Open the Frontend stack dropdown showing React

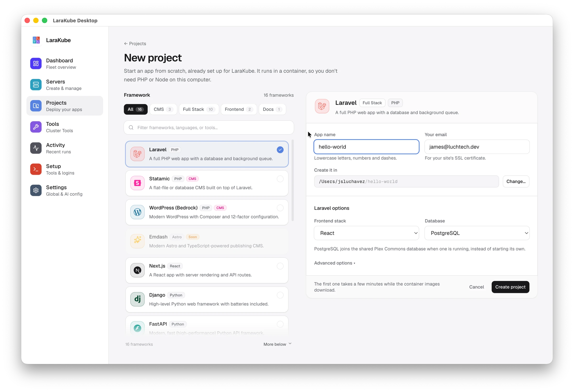click(367, 233)
